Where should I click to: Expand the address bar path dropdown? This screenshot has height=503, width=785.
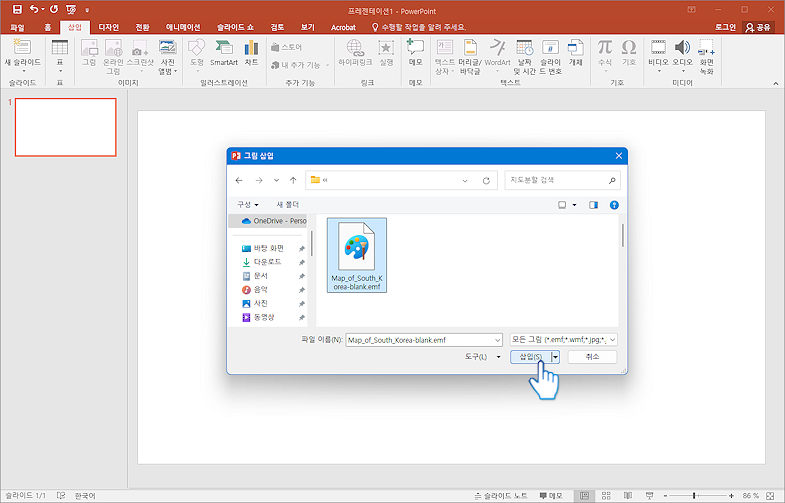tap(465, 181)
